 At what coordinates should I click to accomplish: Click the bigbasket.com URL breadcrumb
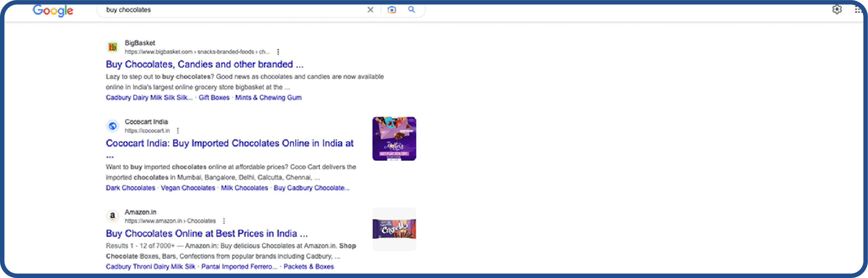coord(197,52)
